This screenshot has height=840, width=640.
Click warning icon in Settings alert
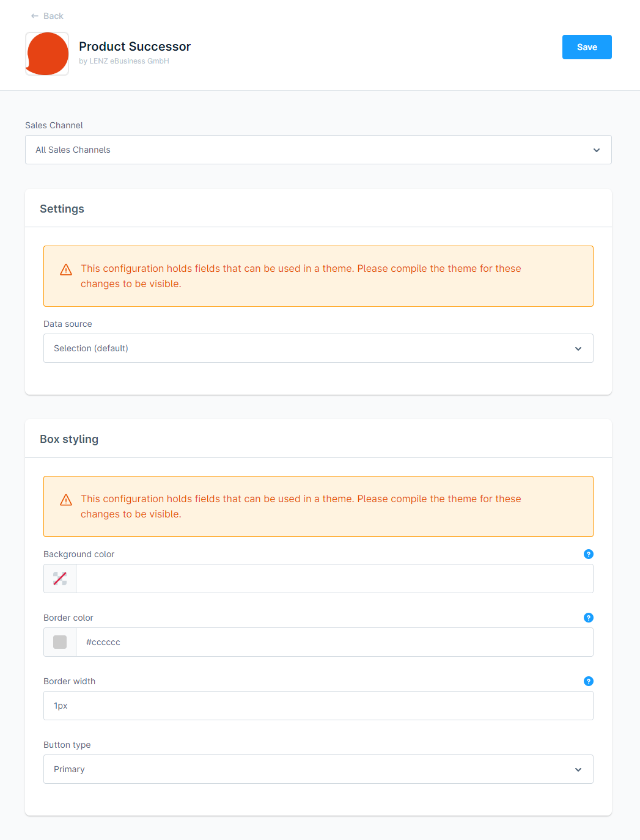pyautogui.click(x=66, y=269)
